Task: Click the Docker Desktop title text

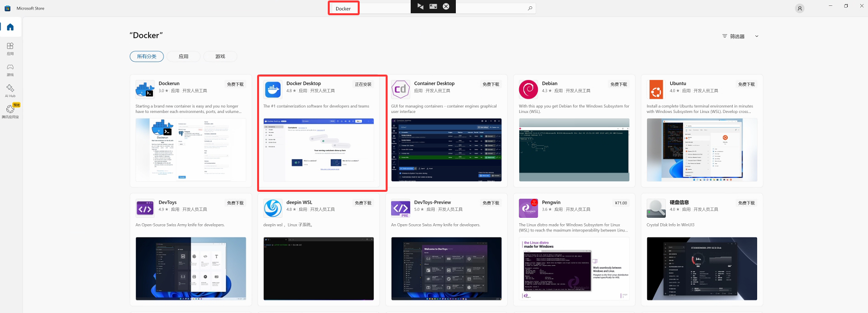Action: tap(304, 83)
